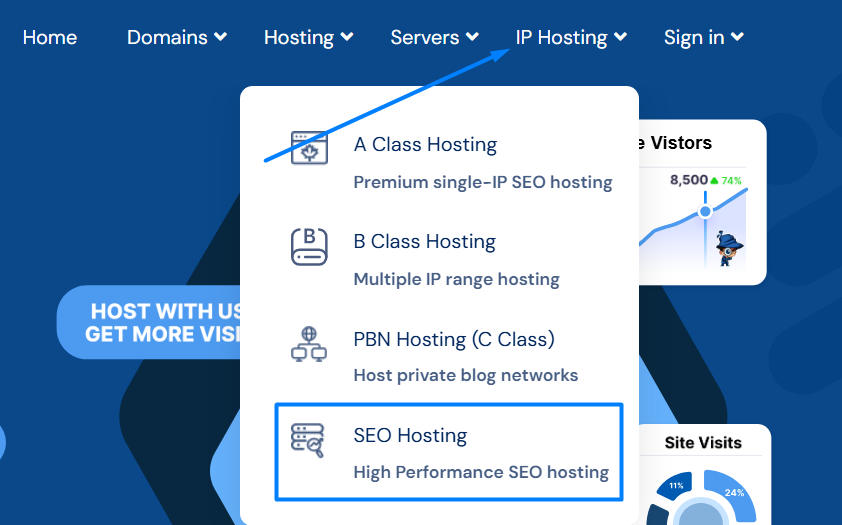Select A Class Hosting option
Screen dimensions: 842x525
click(425, 144)
